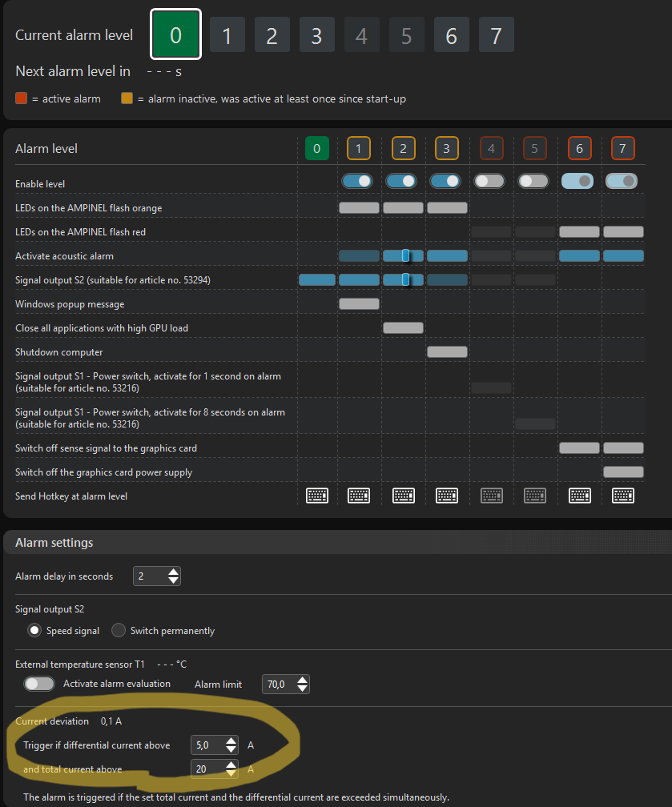Toggle signal output S2 for level 3
The width and height of the screenshot is (672, 807).
[448, 279]
